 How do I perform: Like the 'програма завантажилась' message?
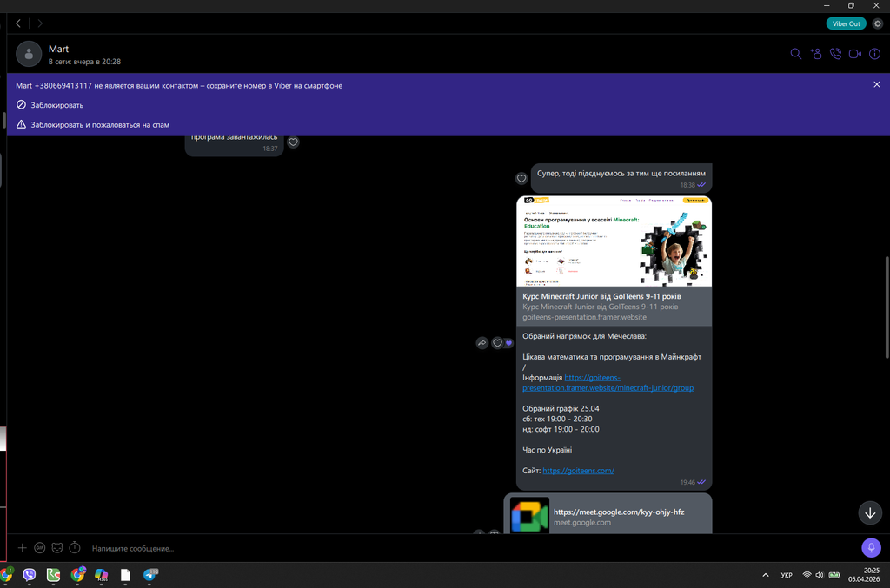pos(293,142)
